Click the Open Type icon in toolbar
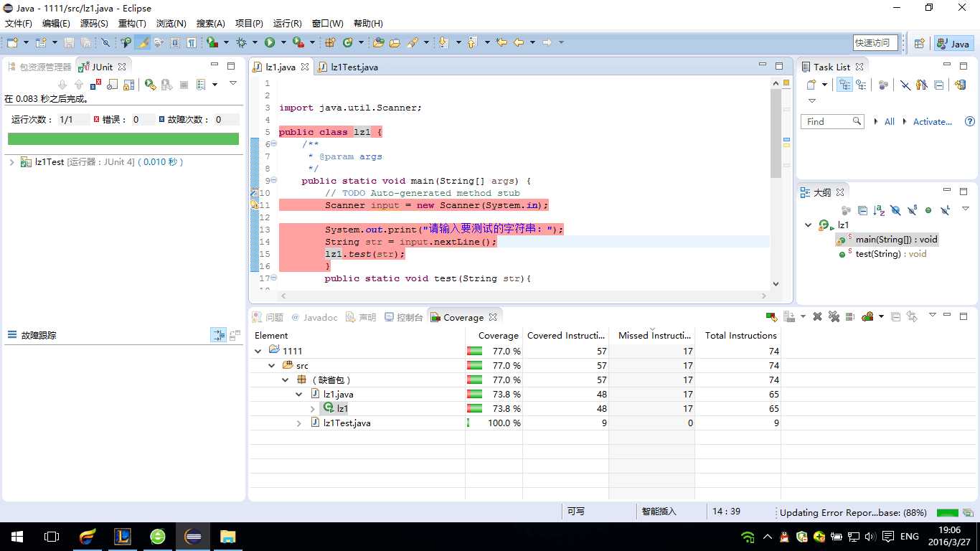The width and height of the screenshot is (980, 551). pos(378,42)
